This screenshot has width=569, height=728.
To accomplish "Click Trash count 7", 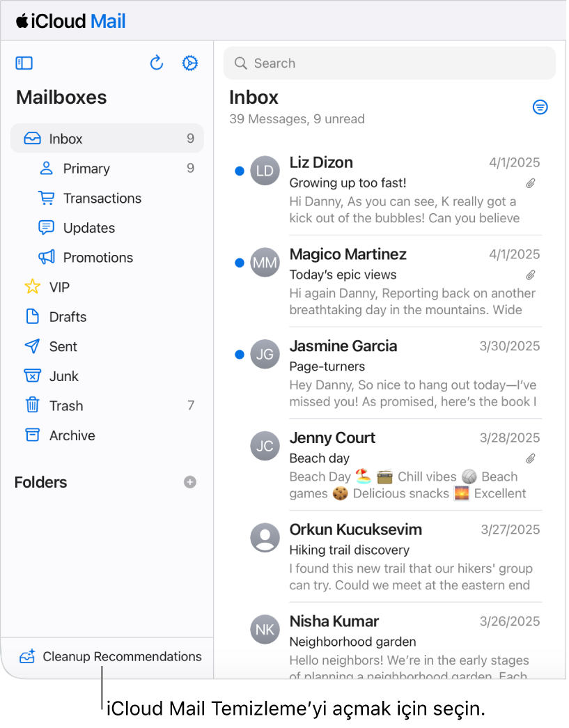I will 191,405.
